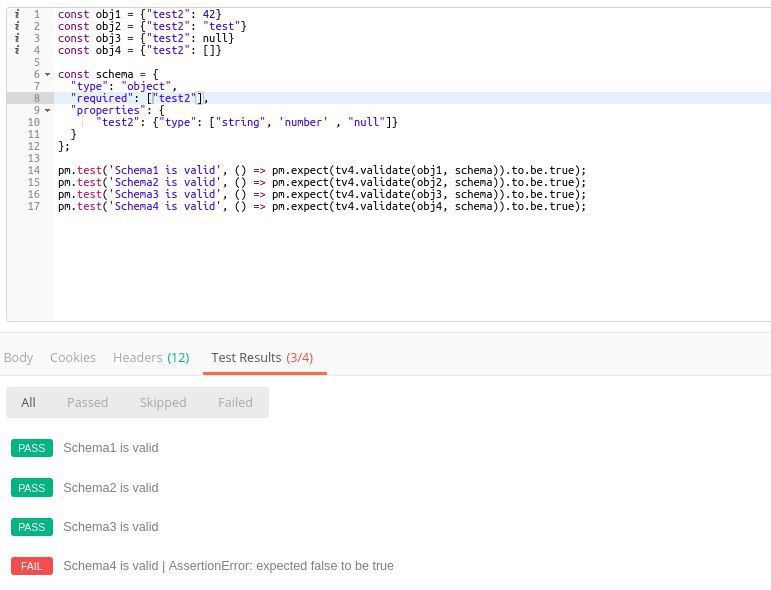771x590 pixels.
Task: Collapse the schema block at line 6
Action: click(48, 74)
